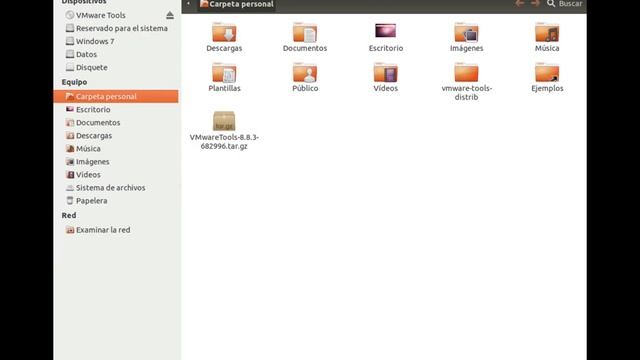Click the Reservado para el sistema drive icon
Image resolution: width=640 pixels, height=360 pixels.
tap(70, 28)
